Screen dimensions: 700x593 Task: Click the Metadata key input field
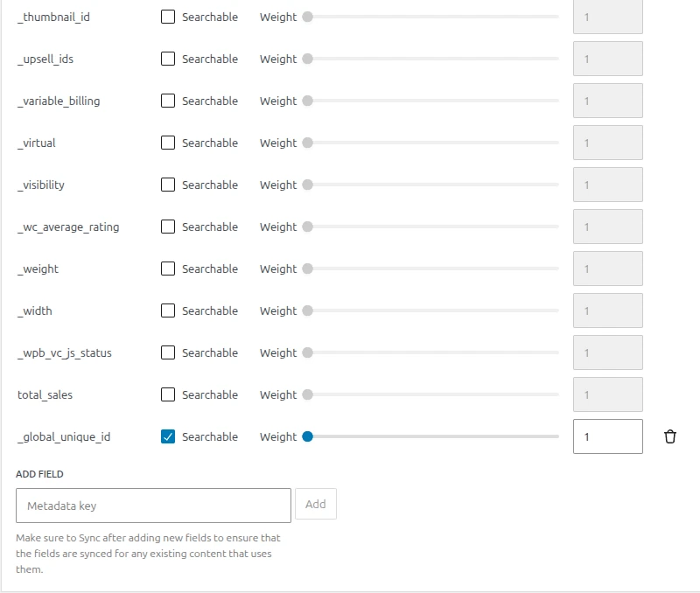[153, 505]
